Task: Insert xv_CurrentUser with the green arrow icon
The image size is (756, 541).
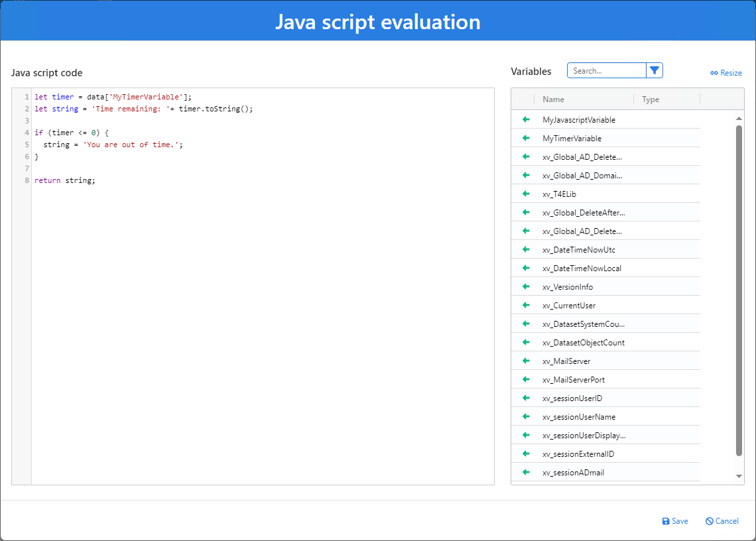Action: click(527, 305)
